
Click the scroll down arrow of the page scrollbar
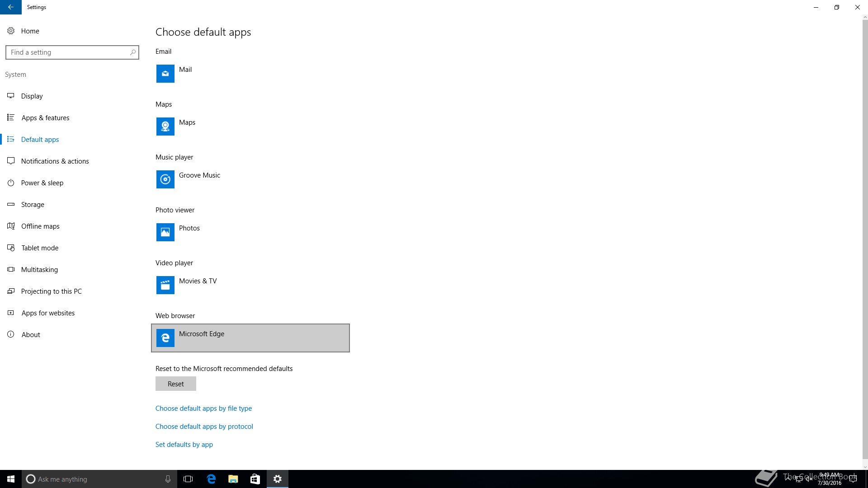click(865, 467)
